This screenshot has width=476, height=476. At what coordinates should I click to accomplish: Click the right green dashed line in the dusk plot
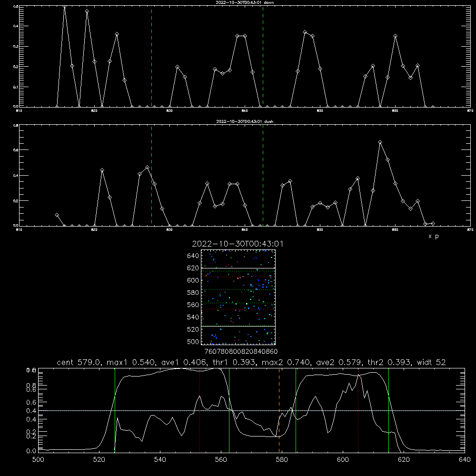pyautogui.click(x=263, y=175)
